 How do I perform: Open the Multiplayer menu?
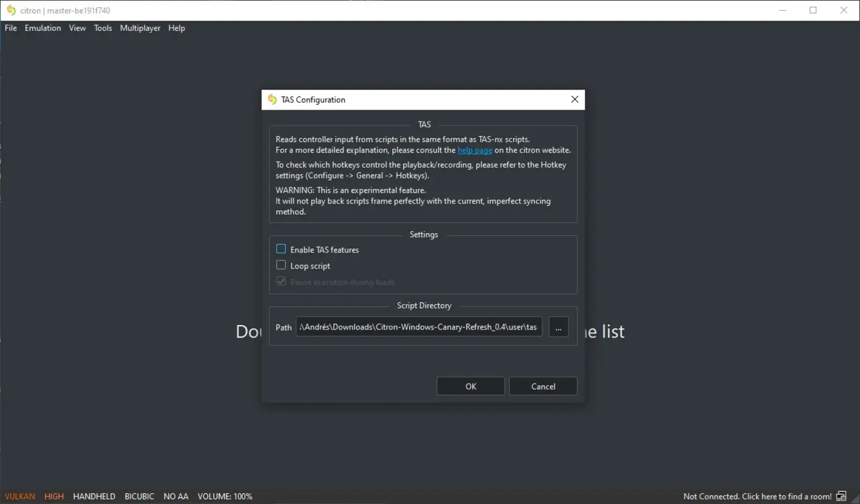[x=140, y=28]
